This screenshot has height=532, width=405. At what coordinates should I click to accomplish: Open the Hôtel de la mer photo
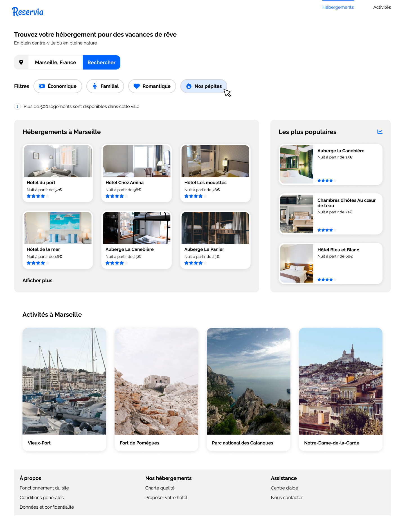pos(58,228)
